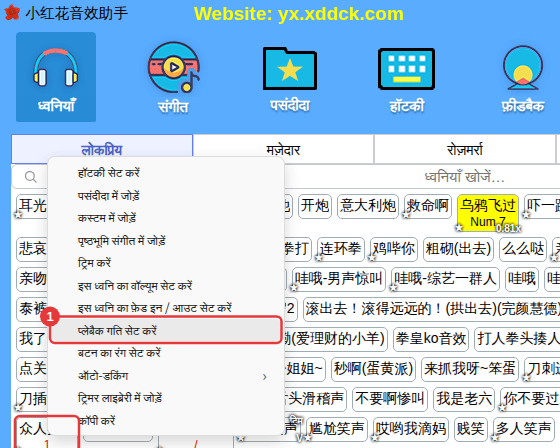
Task: Click favorite star on 多人笑声 button
Action: click(x=495, y=438)
